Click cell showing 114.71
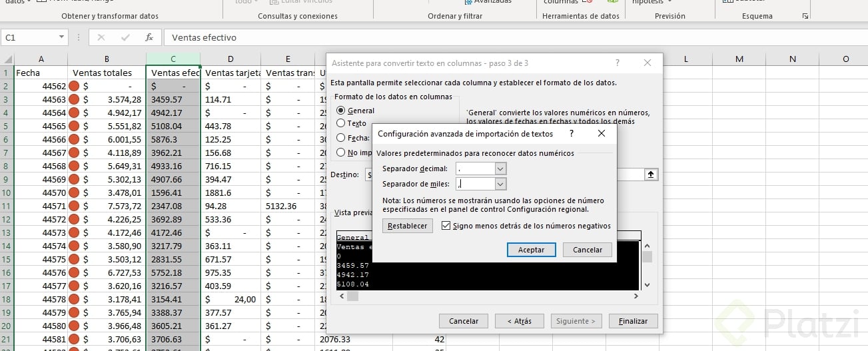 pyautogui.click(x=230, y=99)
